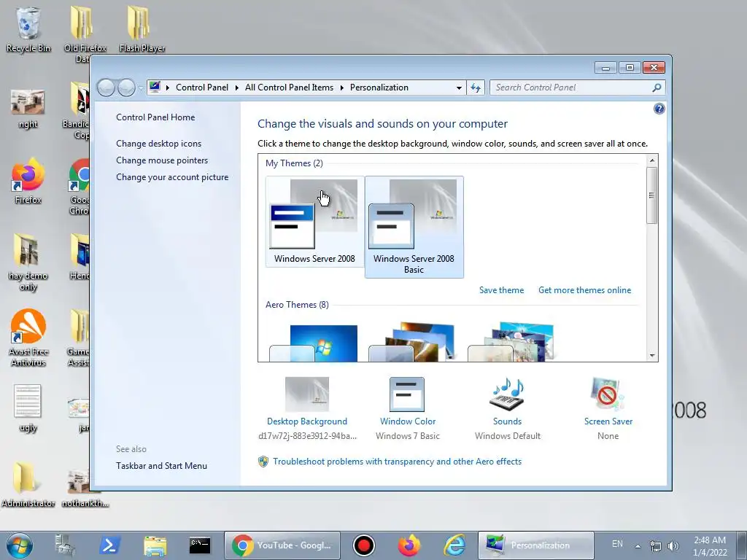Screen dimensions: 747x560
Task: Select the Windows Server 2008 Basic theme
Action: click(414, 227)
